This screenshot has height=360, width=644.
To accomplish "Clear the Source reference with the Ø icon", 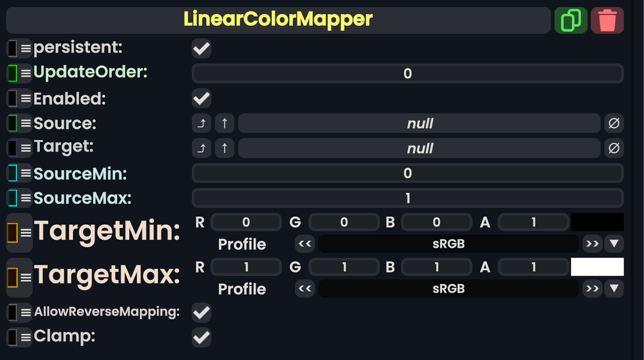I will 613,123.
